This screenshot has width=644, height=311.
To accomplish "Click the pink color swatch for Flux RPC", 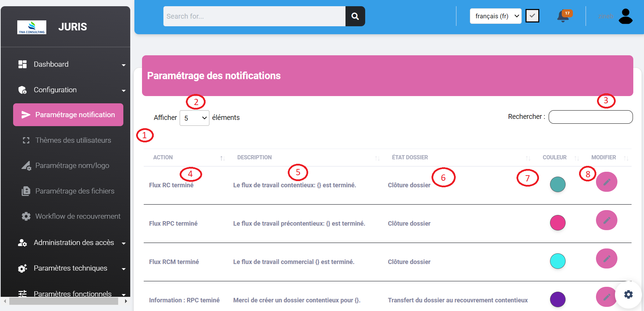I will click(557, 223).
